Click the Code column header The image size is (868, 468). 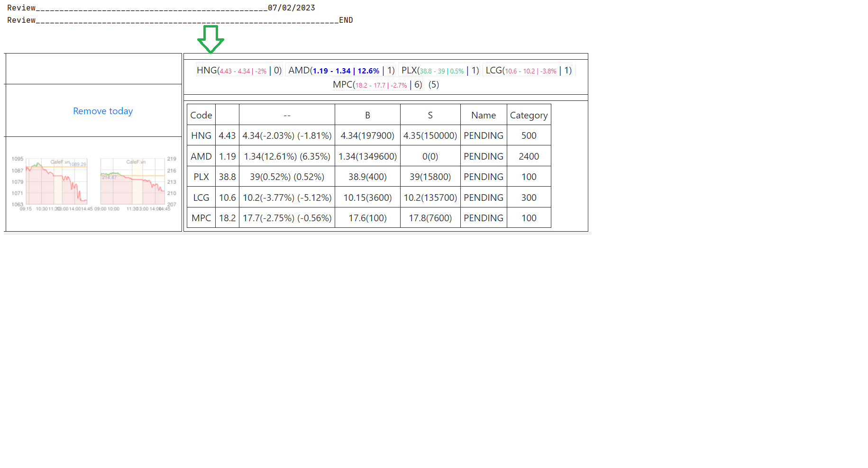201,115
